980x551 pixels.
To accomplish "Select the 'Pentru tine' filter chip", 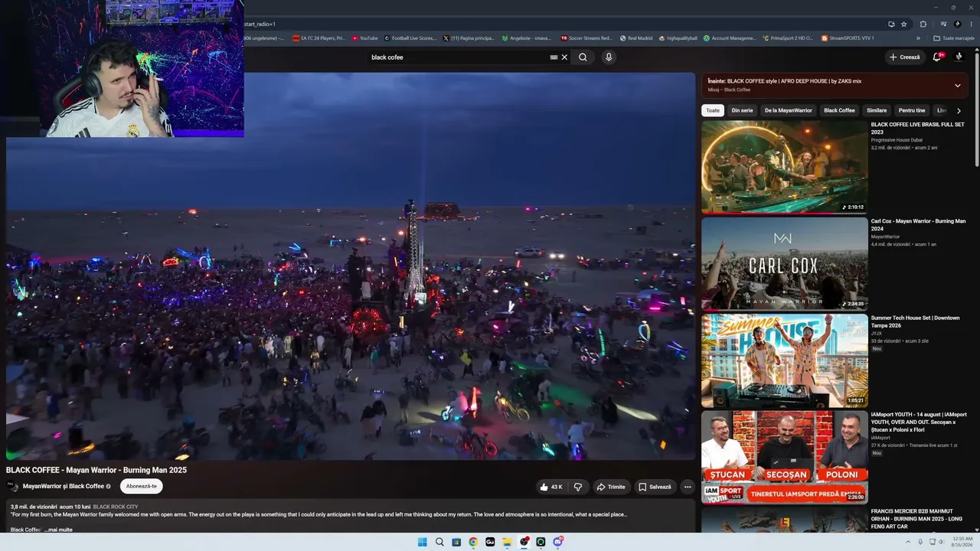I will [x=912, y=110].
